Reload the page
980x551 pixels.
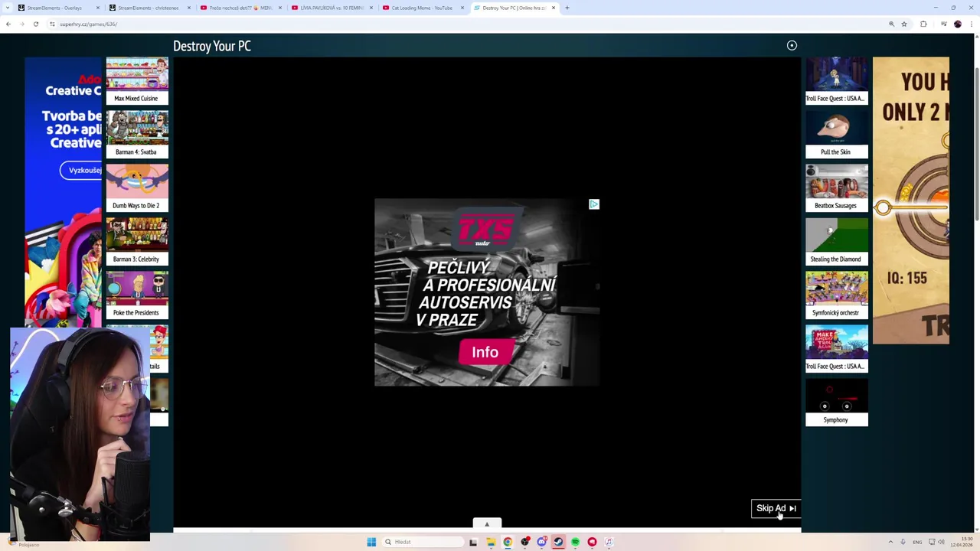click(36, 24)
